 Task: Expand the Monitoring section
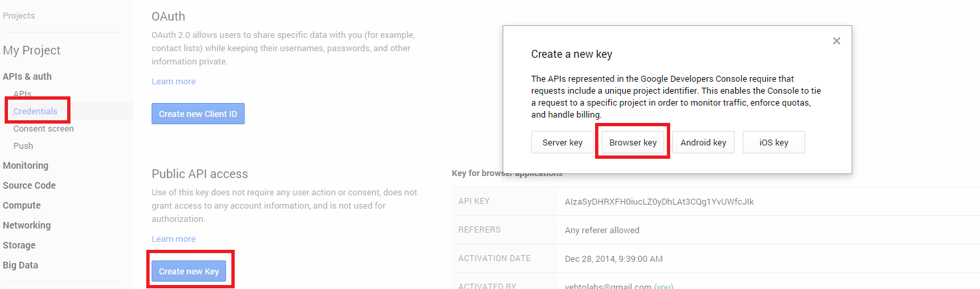coord(25,165)
